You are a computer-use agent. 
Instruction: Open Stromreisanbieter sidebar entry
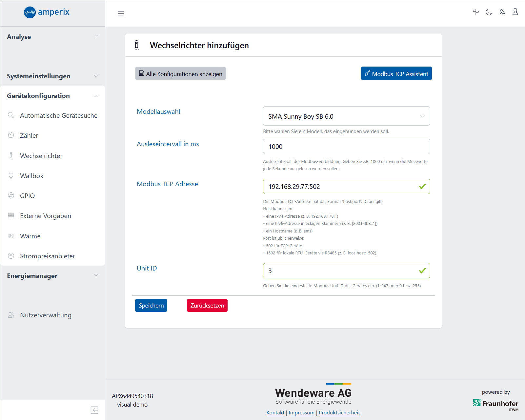[x=47, y=256]
